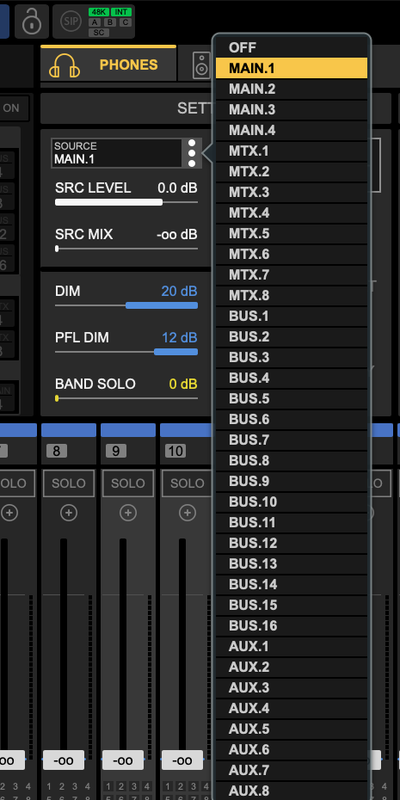This screenshot has width=400, height=800.
Task: Choose BUS.8 in source list
Action: [291, 461]
